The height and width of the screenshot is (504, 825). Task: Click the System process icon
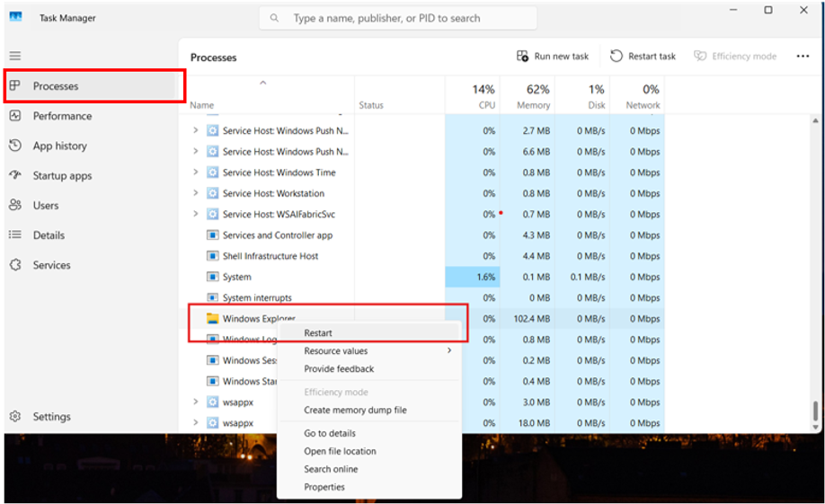(x=213, y=277)
